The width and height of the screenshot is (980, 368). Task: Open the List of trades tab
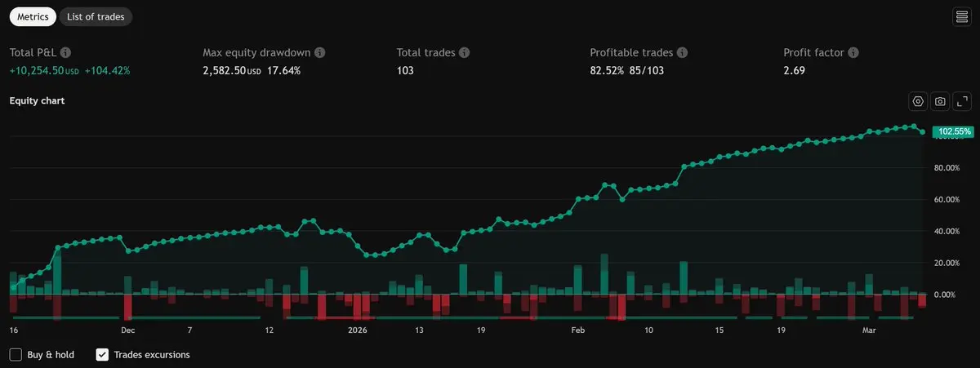[x=96, y=16]
